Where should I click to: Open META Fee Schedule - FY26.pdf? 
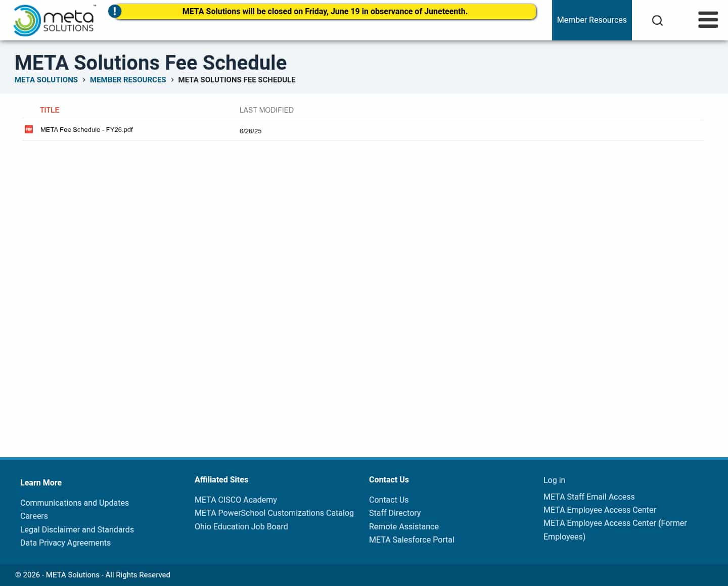point(86,130)
